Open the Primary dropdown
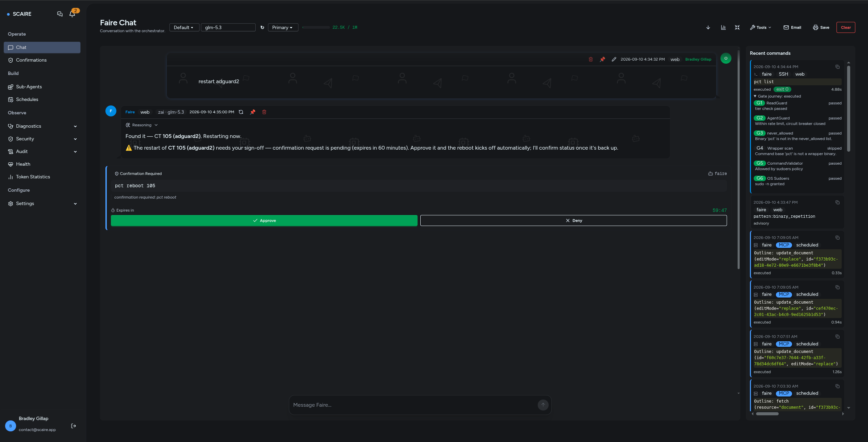This screenshot has width=868, height=442. click(283, 27)
